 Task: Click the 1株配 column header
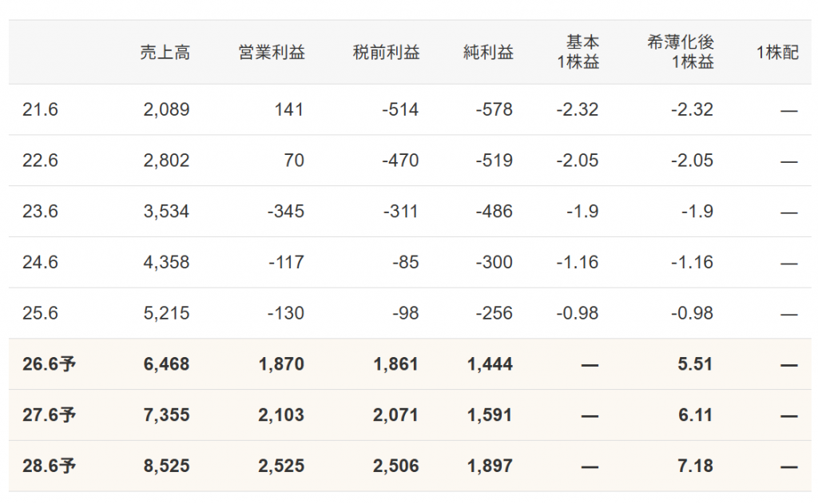pos(777,52)
